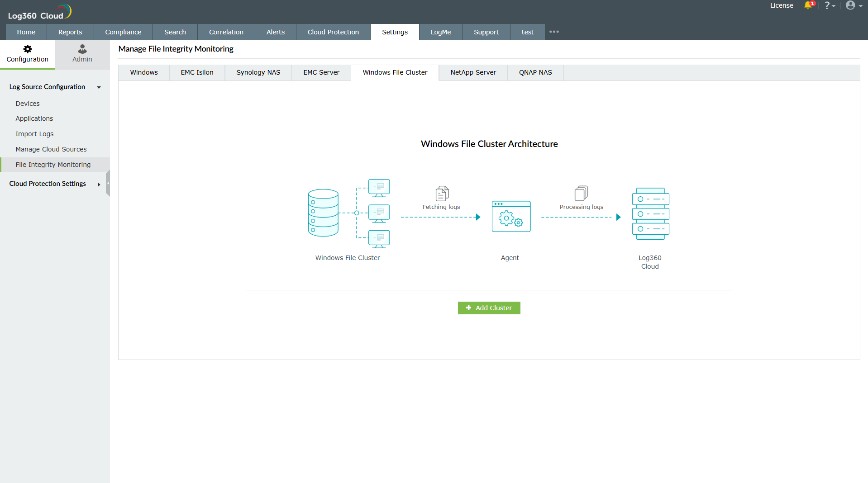Image resolution: width=868 pixels, height=483 pixels.
Task: Click the Add Cluster button
Action: click(x=489, y=308)
